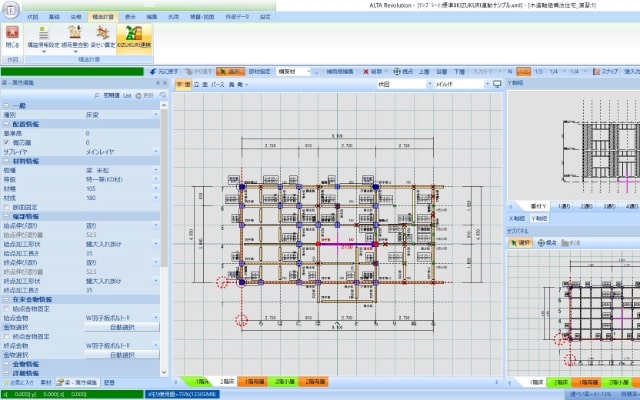Toggle the 偏芯量 checkbox
The width and height of the screenshot is (640, 400).
(x=6, y=142)
